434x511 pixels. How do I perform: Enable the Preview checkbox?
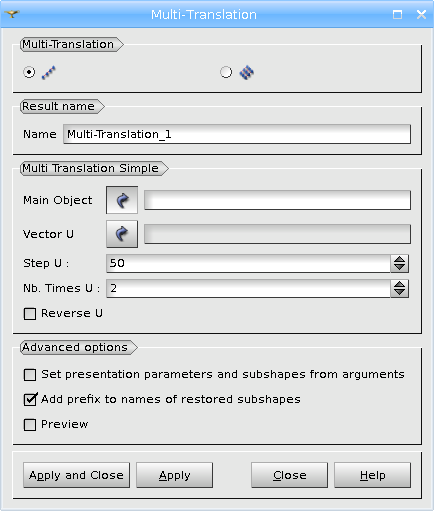(30, 425)
